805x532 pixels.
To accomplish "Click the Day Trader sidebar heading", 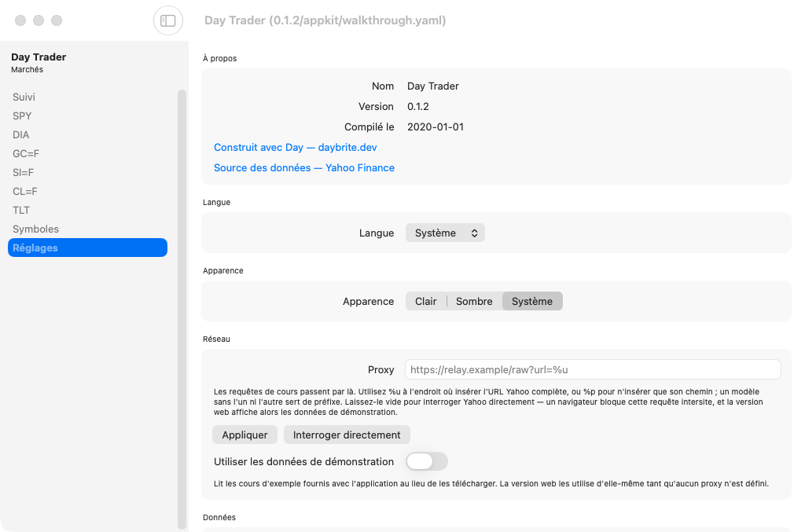I will click(39, 57).
